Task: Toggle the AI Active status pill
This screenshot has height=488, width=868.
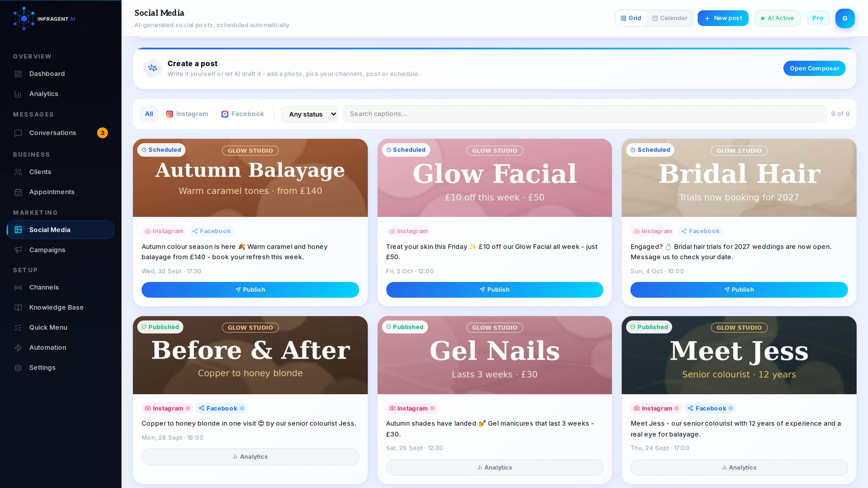Action: (777, 18)
